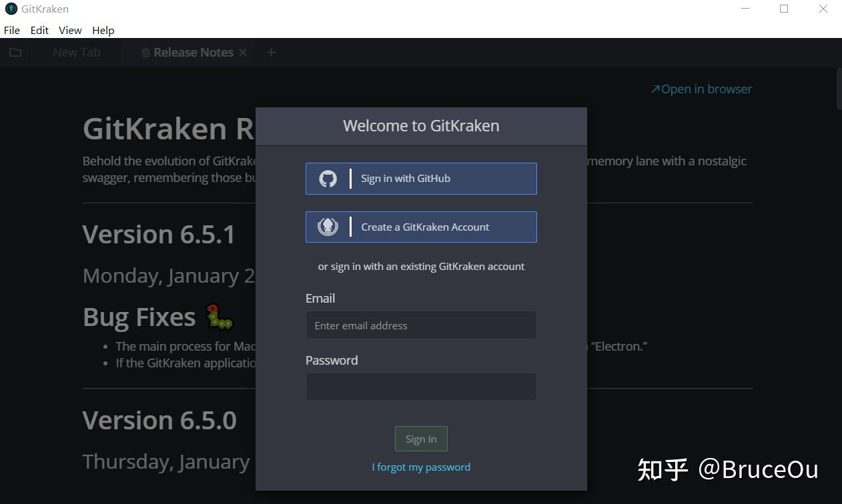
Task: Click the Kraken icon on Create Account button
Action: coord(328,227)
